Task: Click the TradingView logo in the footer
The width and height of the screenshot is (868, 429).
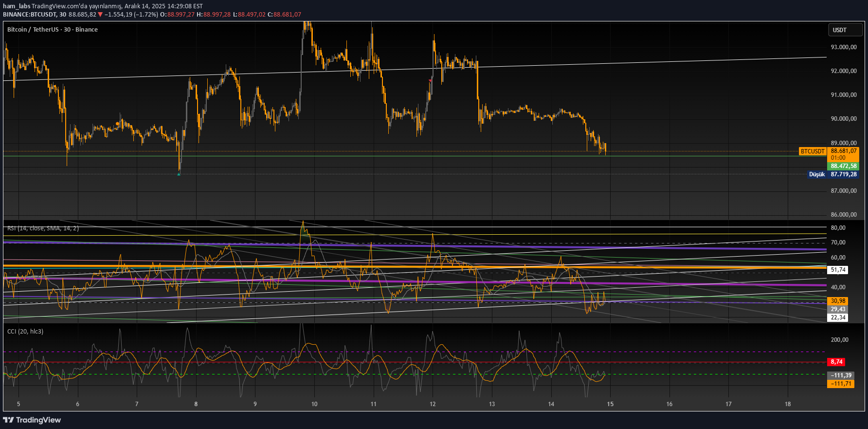Action: pyautogui.click(x=32, y=420)
